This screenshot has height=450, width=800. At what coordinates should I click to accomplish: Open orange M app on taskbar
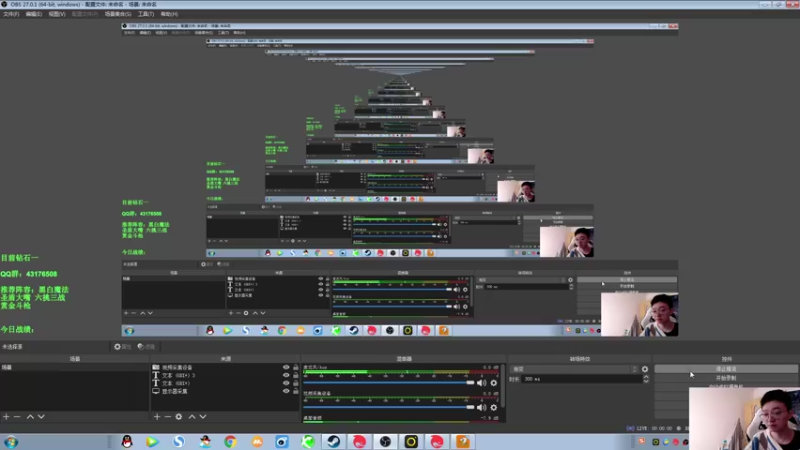(257, 441)
